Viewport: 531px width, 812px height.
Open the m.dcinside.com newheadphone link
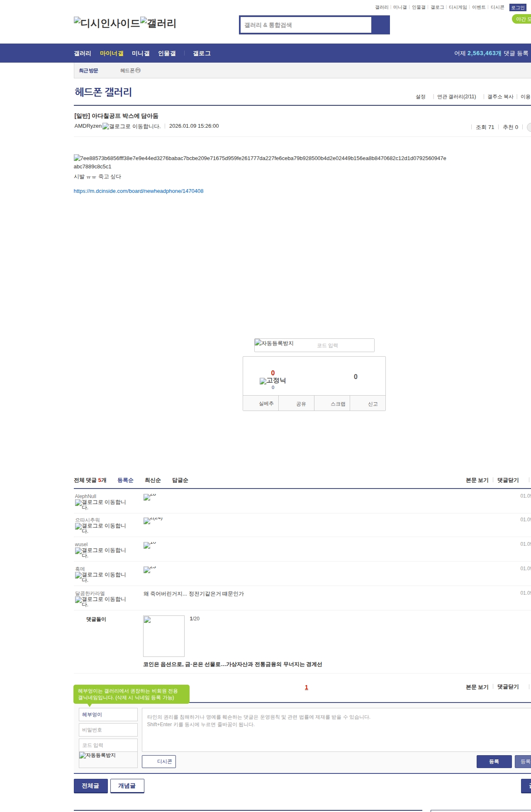(139, 191)
